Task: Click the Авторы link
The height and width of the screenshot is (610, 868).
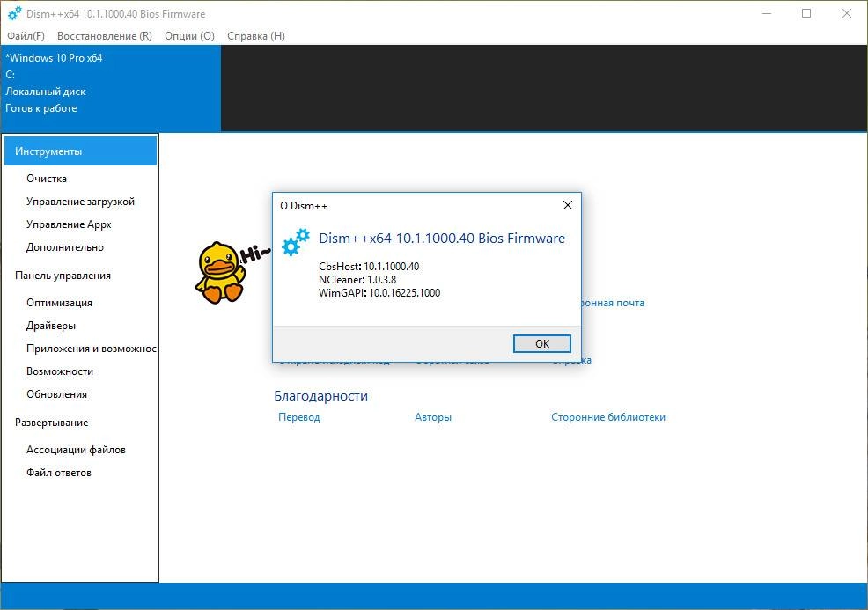Action: click(x=433, y=417)
